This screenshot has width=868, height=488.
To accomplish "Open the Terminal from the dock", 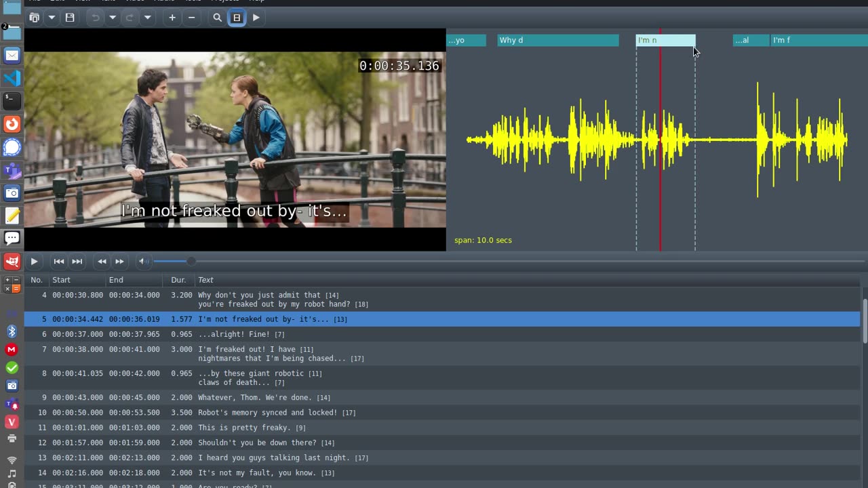I will 12,101.
